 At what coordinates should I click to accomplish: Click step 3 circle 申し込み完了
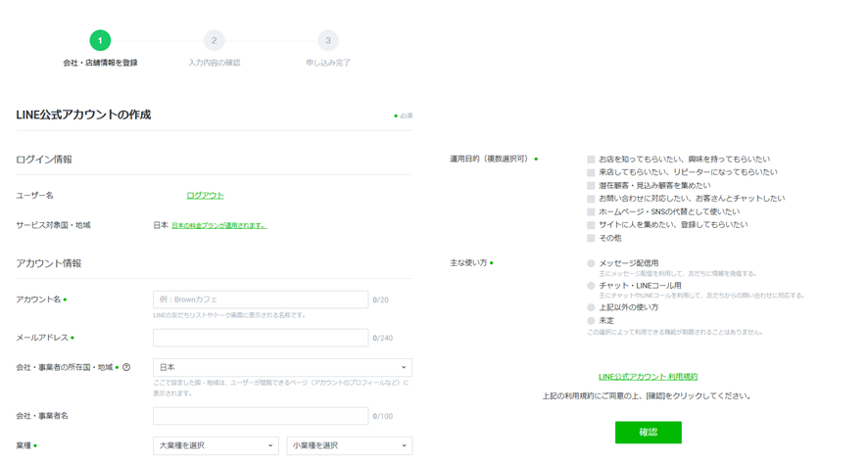tap(328, 40)
